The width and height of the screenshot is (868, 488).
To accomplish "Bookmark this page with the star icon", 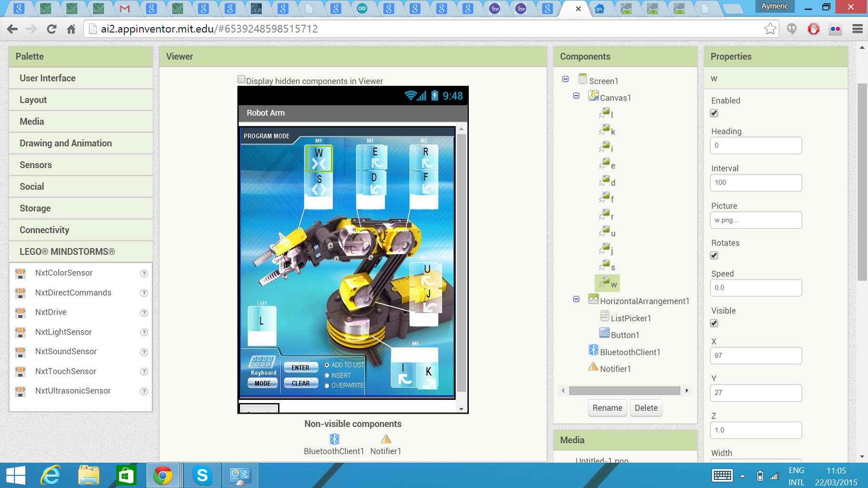I will [770, 29].
